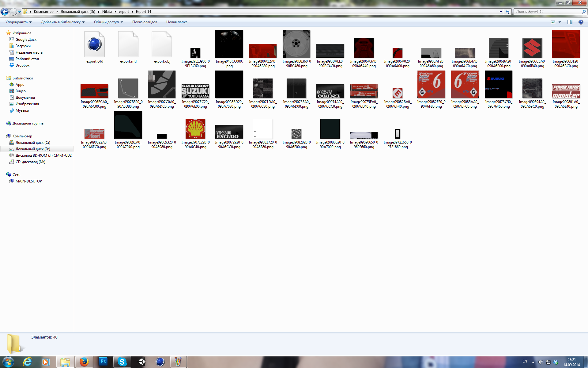Expand the arrow after Nikita in path
The height and width of the screenshot is (368, 588).
click(x=115, y=12)
